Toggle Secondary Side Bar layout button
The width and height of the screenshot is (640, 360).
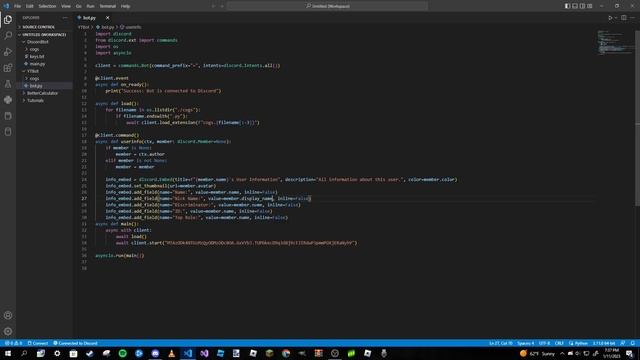pyautogui.click(x=582, y=6)
